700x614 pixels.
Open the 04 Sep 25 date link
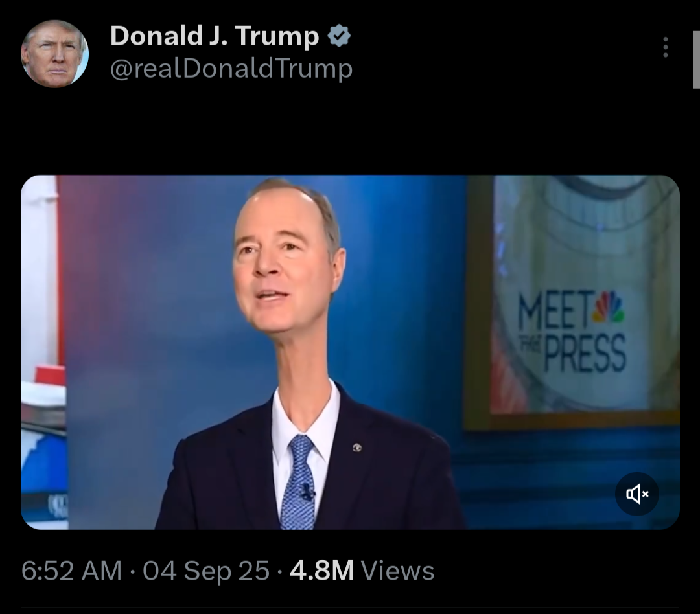coord(206,571)
